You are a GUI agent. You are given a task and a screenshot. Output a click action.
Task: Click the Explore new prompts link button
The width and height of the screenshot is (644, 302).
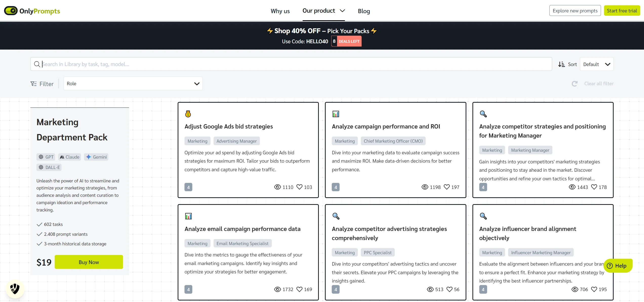573,10
